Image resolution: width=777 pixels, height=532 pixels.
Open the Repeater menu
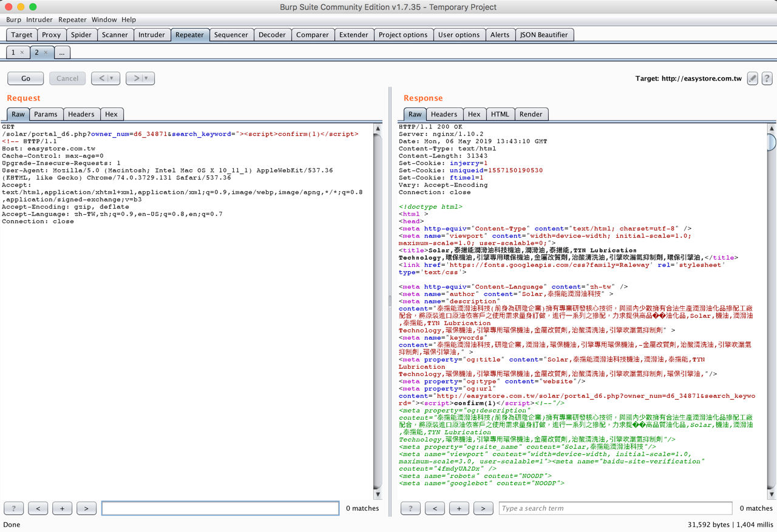72,19
